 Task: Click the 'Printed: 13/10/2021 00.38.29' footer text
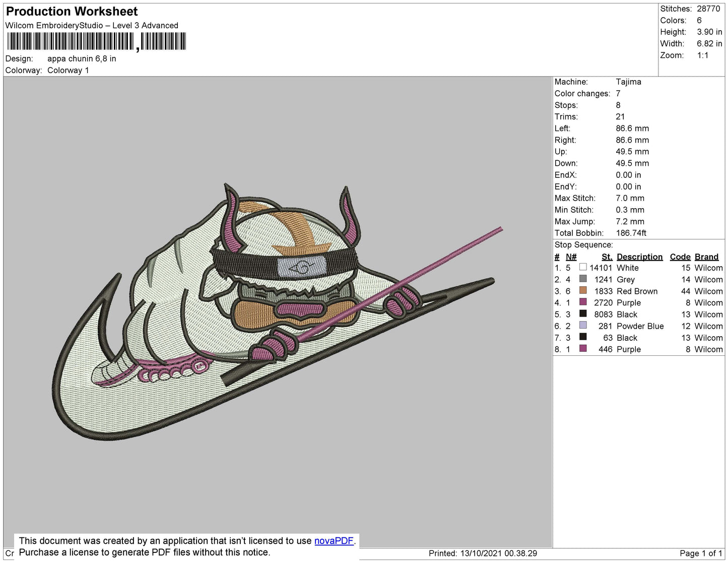(483, 553)
